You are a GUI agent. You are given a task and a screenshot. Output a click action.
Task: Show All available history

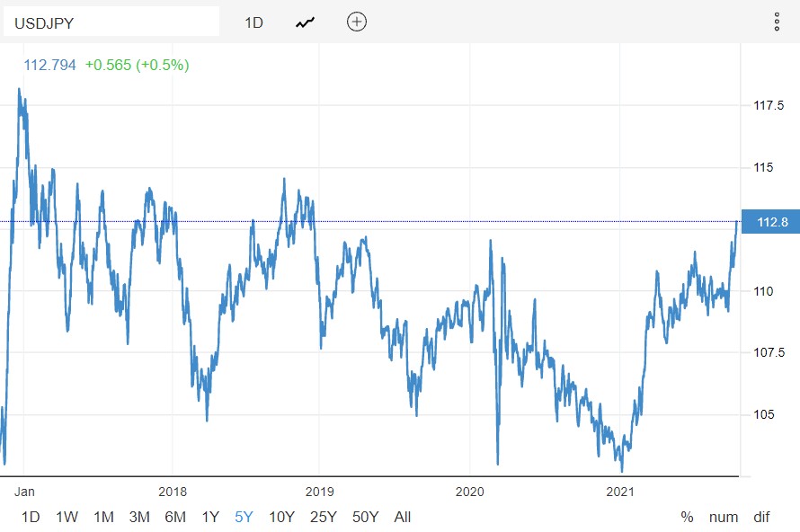pos(403,517)
